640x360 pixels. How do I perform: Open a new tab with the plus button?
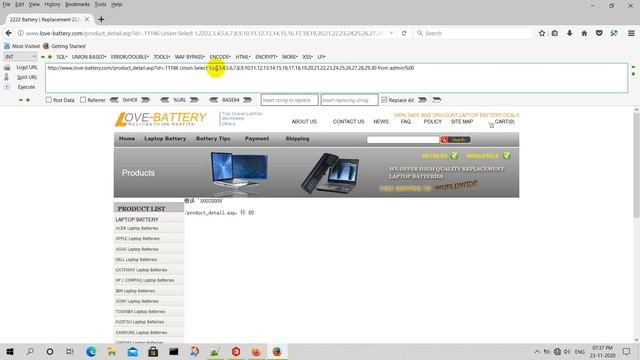[x=101, y=19]
